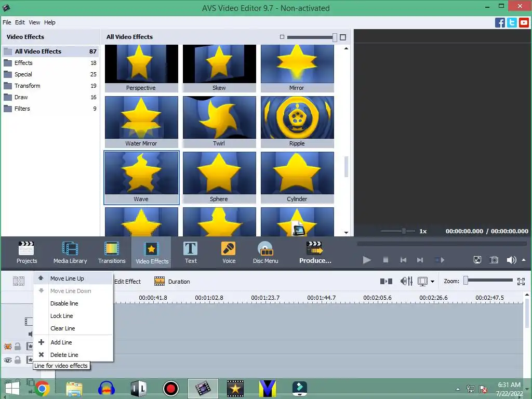
Task: Go to the previous frame
Action: [403, 260]
